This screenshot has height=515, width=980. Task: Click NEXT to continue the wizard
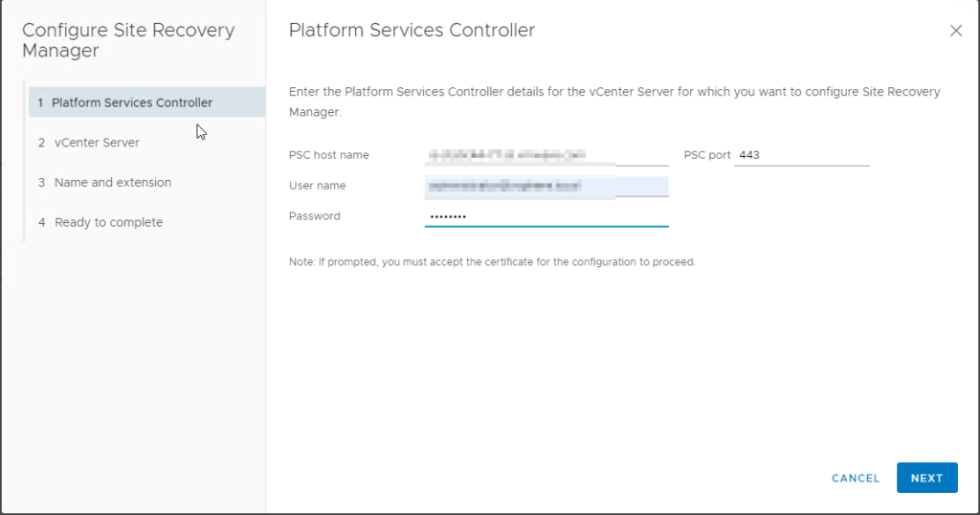tap(926, 478)
